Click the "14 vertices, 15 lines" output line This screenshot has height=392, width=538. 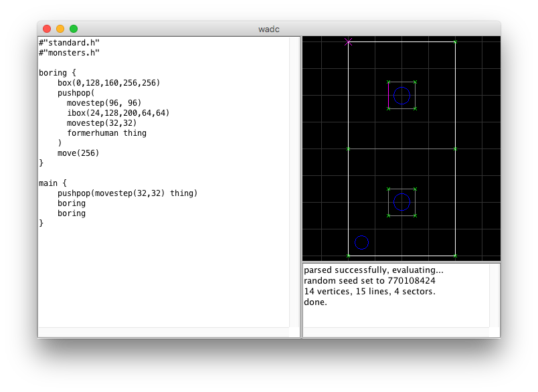coord(370,292)
